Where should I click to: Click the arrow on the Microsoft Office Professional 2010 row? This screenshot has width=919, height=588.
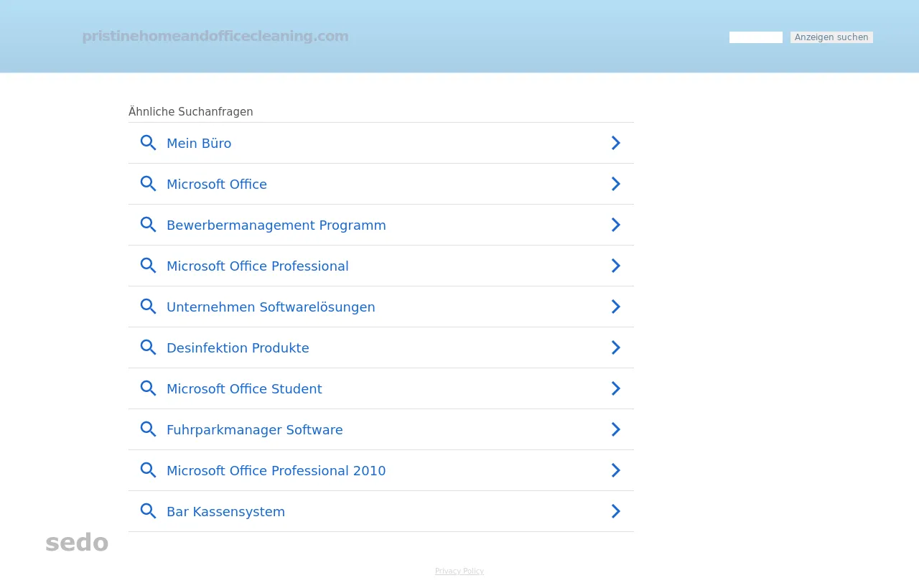pyautogui.click(x=616, y=470)
